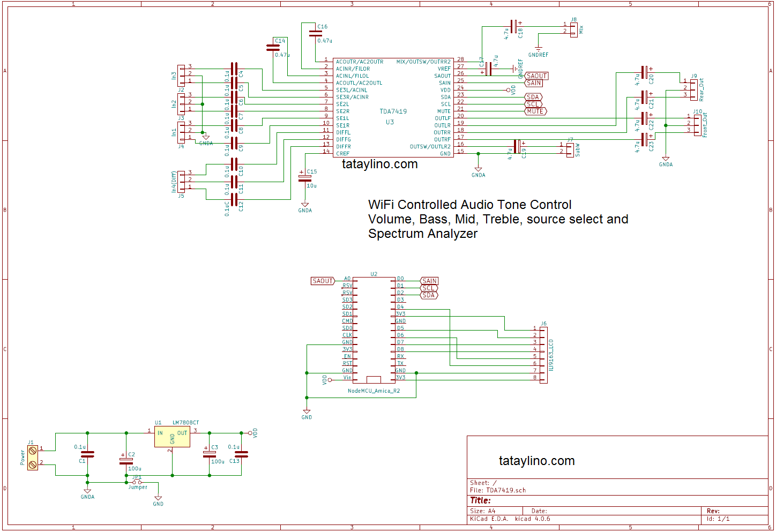The image size is (776, 532).
Task: Click capacitor C13 beside regulator output
Action: pyautogui.click(x=241, y=454)
